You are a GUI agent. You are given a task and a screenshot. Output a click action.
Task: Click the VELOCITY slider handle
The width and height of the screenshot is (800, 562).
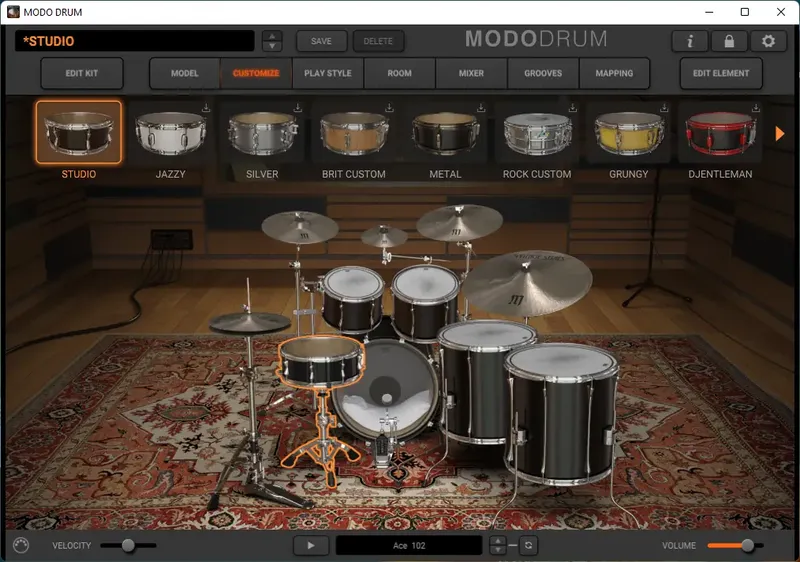click(128, 545)
